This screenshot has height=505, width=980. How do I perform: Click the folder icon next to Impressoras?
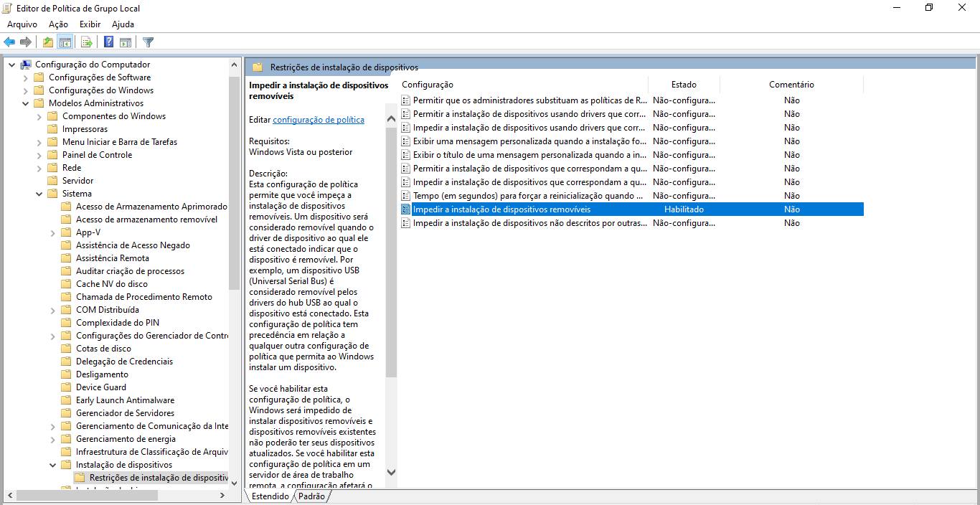coord(52,129)
